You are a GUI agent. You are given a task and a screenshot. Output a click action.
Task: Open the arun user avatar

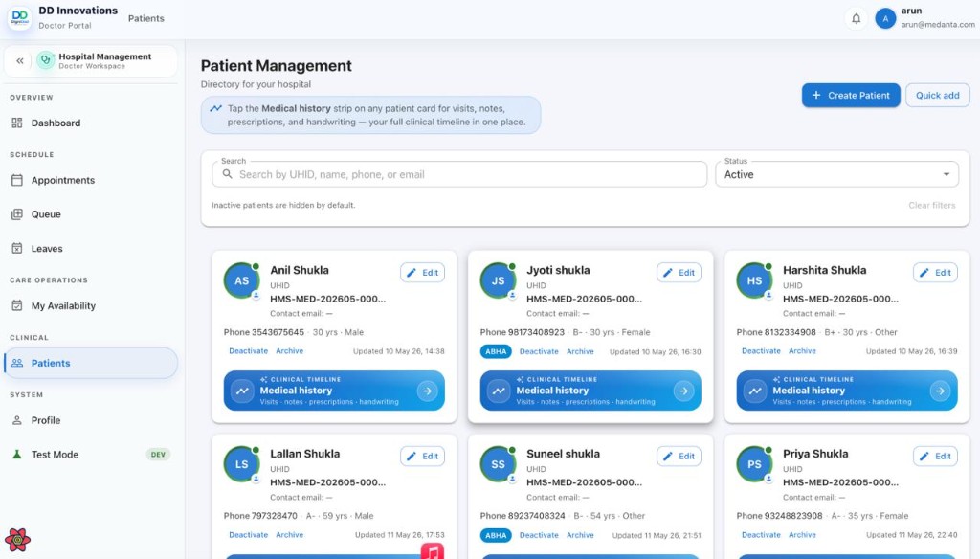[x=885, y=19]
